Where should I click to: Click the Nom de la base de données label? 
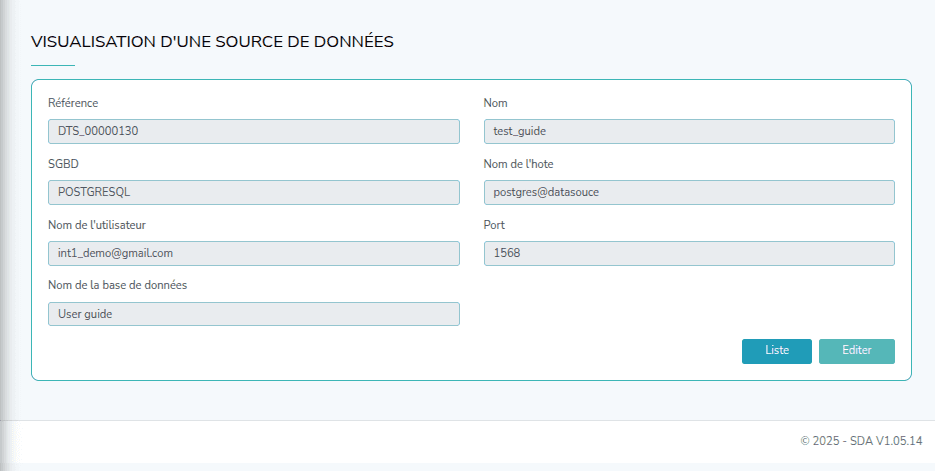pos(117,285)
